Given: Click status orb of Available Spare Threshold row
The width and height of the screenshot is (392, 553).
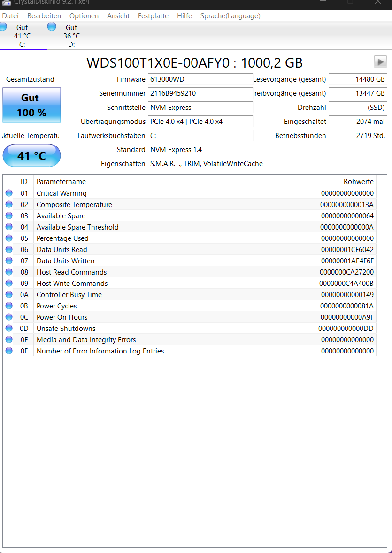Looking at the screenshot, I should 9,227.
